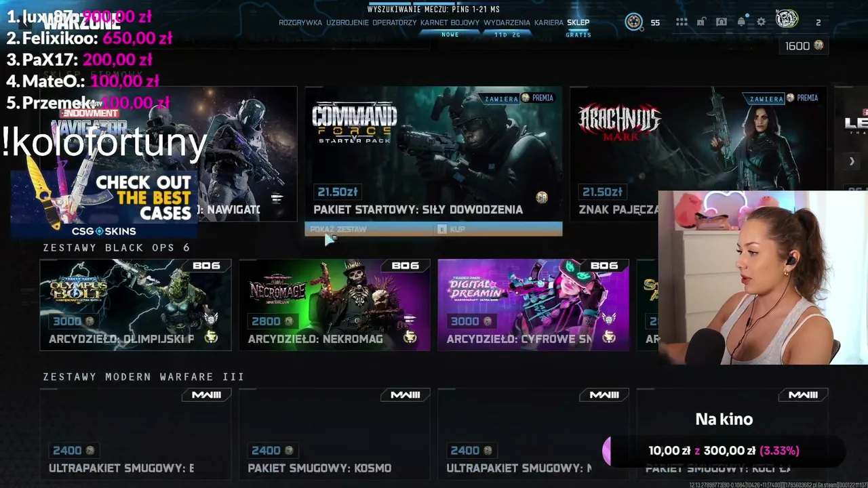Open the third MWIII tracer bundle card
This screenshot has height=488, width=868.
point(533,434)
